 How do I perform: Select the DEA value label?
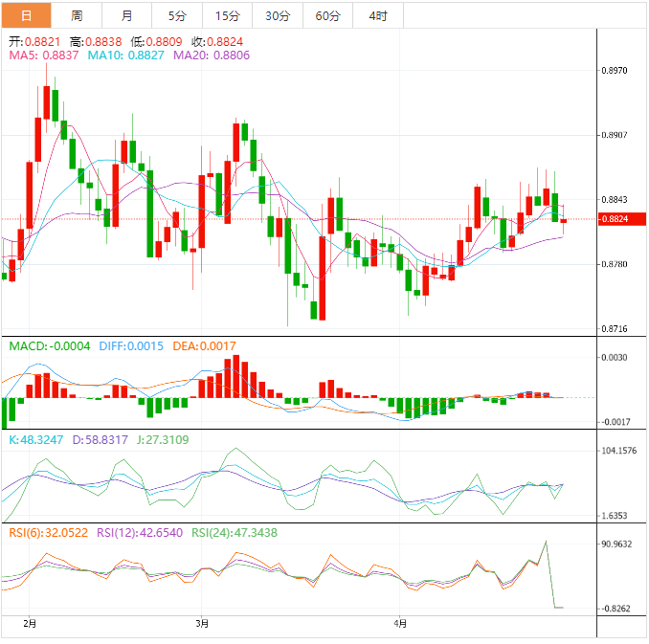point(204,346)
